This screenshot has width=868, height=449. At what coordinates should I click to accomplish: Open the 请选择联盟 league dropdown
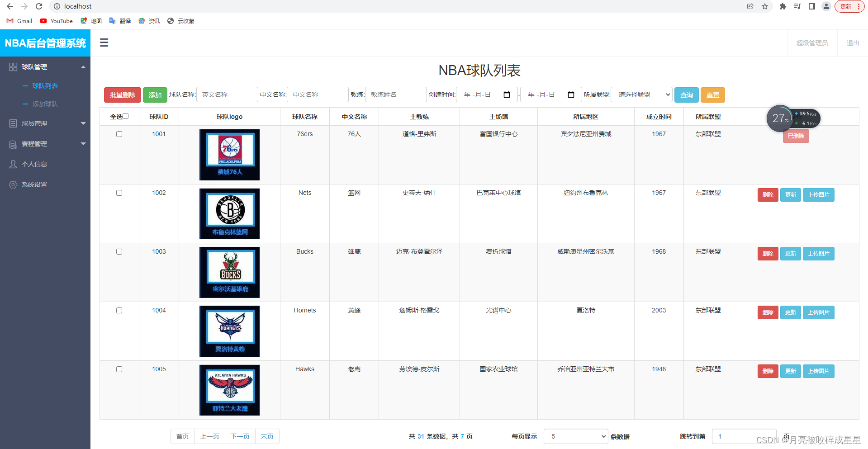[641, 95]
